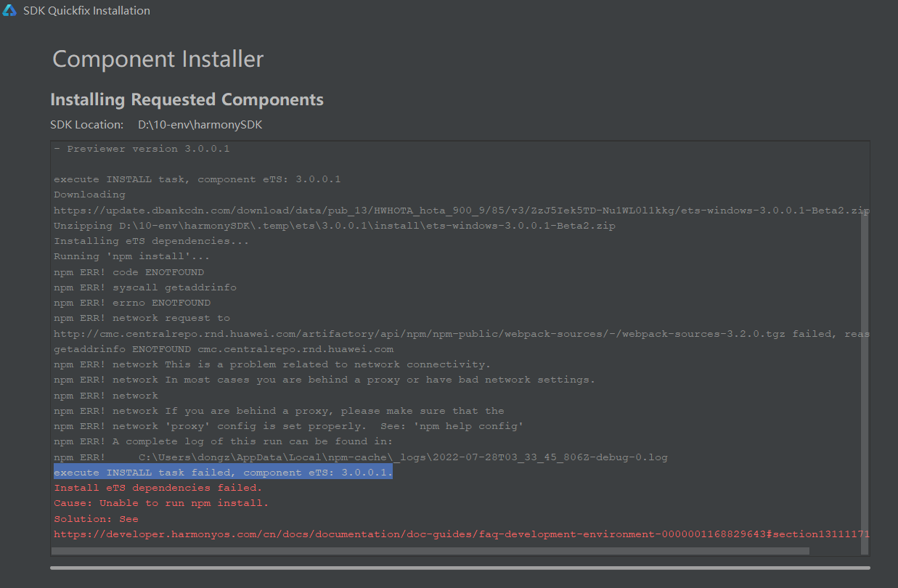Click the "getaddrinfo ENOTFOUND cmc.centralrepo.rnd.huawei.com" line
The image size is (898, 588).
click(x=224, y=349)
